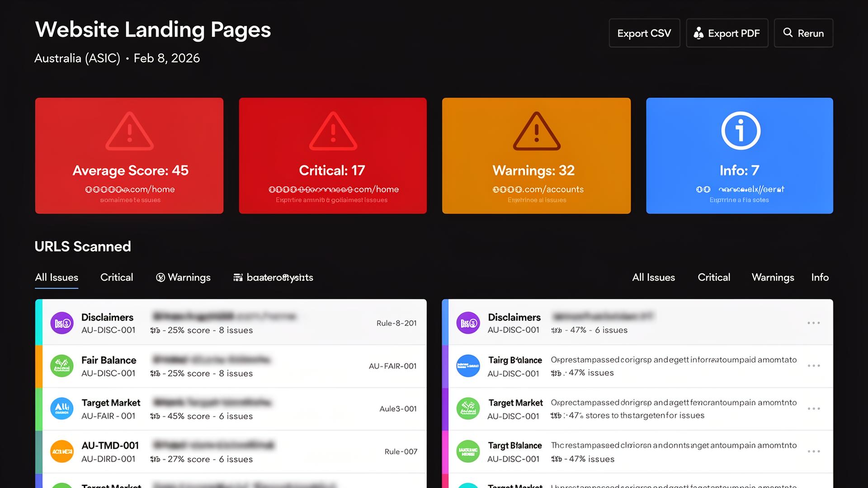This screenshot has width=868, height=488.
Task: Select the left All Issues tab
Action: tap(57, 277)
